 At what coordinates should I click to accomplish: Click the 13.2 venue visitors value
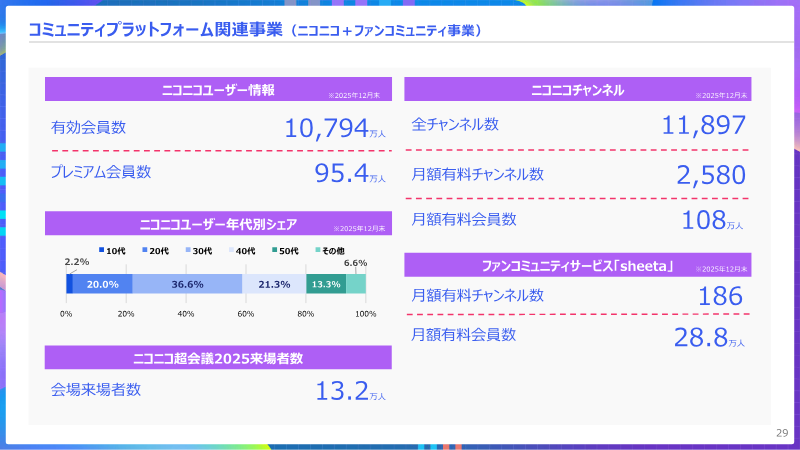coord(341,391)
